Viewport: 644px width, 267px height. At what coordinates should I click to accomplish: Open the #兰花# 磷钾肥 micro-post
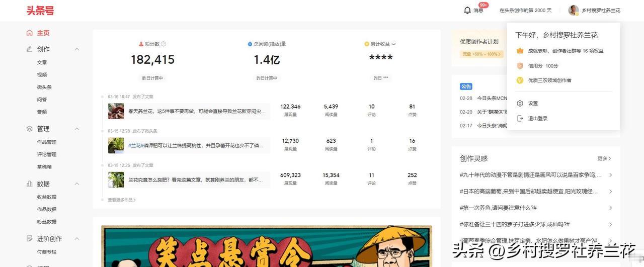(196, 145)
